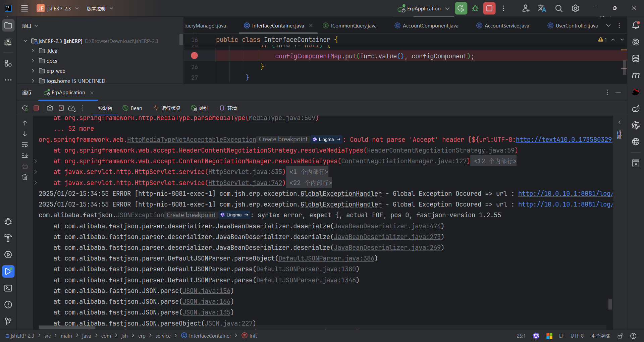This screenshot has width=644, height=342.
Task: Open IDE settings gear
Action: (575, 8)
